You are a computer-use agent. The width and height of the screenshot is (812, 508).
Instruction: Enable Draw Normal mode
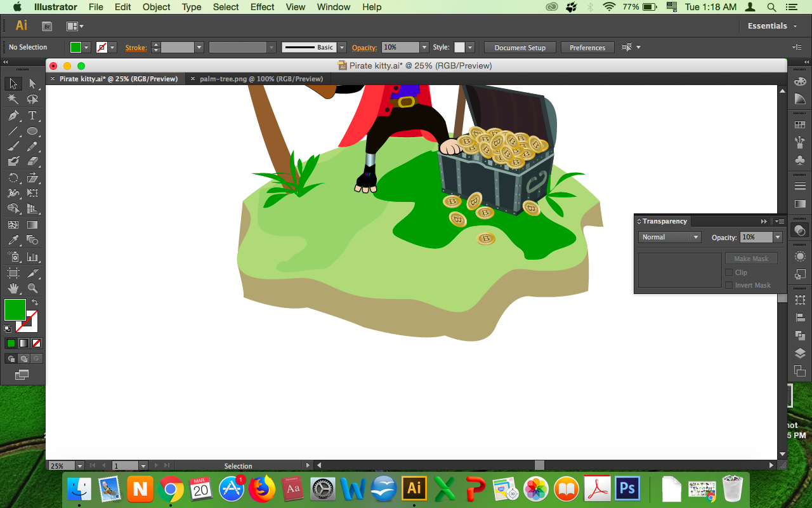[11, 359]
